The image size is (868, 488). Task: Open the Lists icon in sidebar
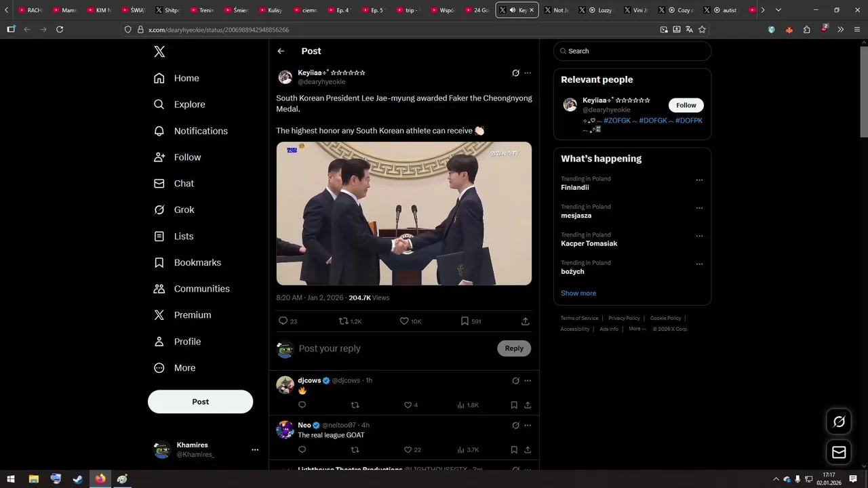point(159,237)
